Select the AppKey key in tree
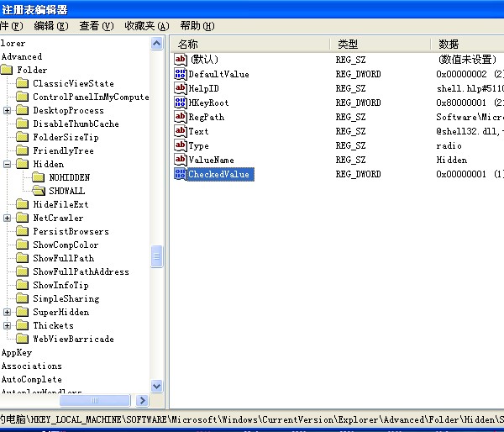This screenshot has height=432, width=504. [x=17, y=352]
